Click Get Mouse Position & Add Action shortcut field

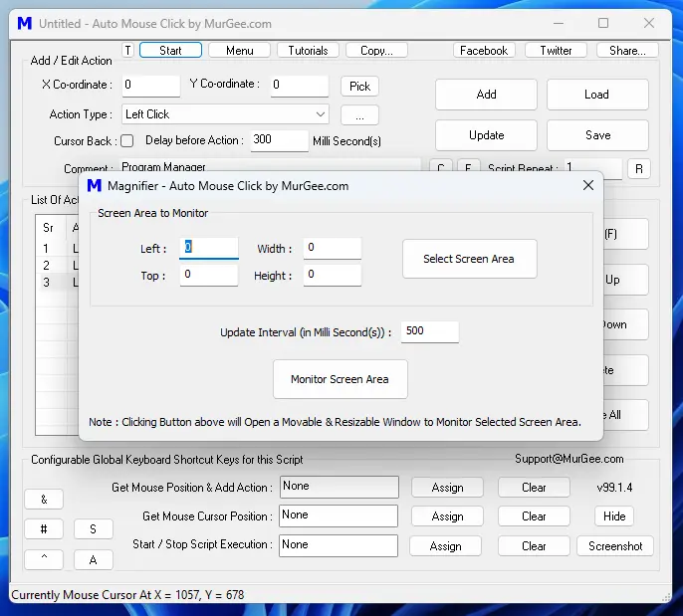tap(339, 487)
